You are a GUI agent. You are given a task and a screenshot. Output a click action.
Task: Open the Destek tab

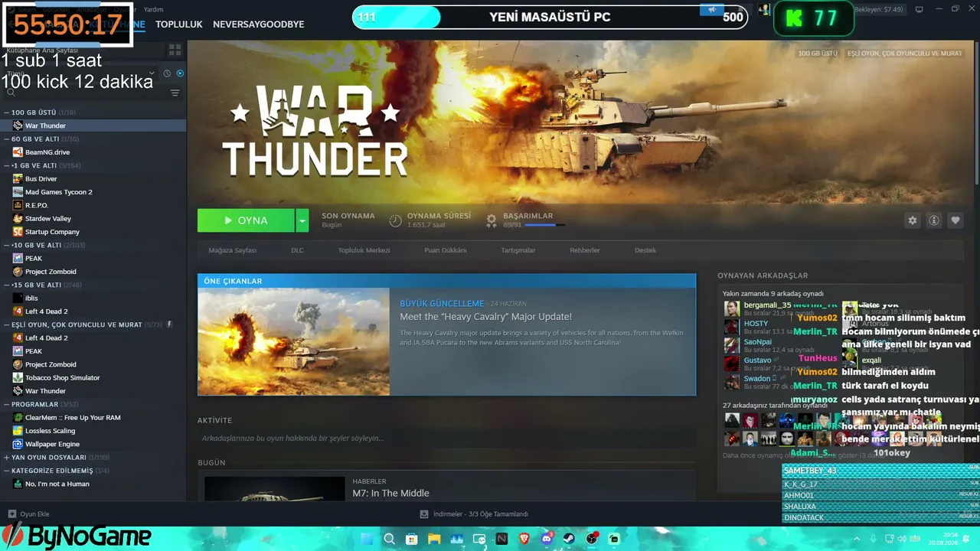645,250
